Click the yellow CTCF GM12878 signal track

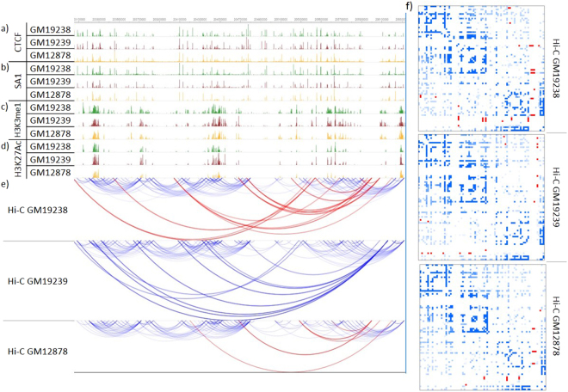[x=240, y=56]
